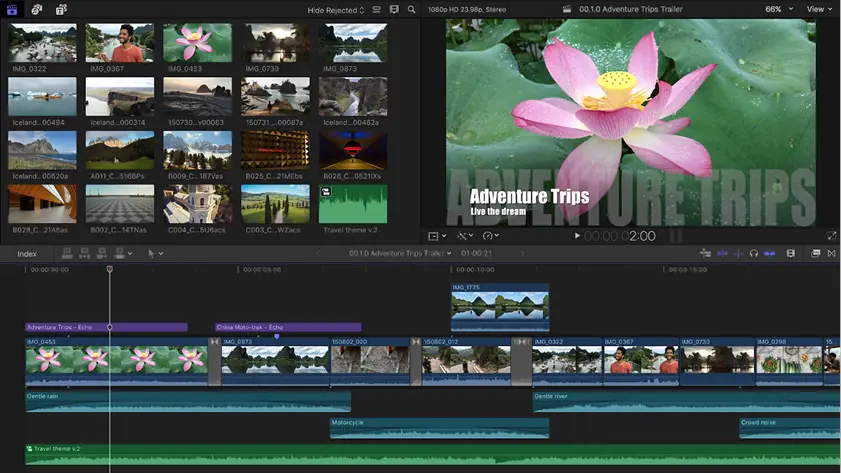Overwrite the storyline with the selected clip
Screen dimensions: 841x473
[120, 253]
